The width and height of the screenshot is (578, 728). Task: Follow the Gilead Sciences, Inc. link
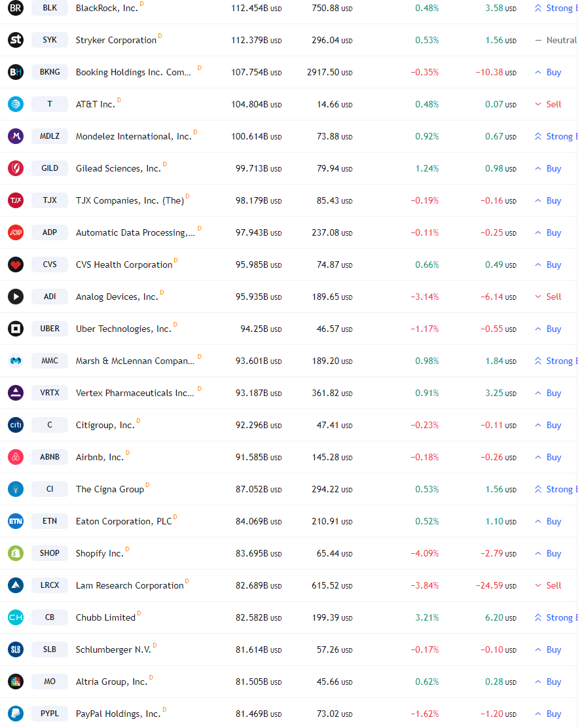coord(118,168)
